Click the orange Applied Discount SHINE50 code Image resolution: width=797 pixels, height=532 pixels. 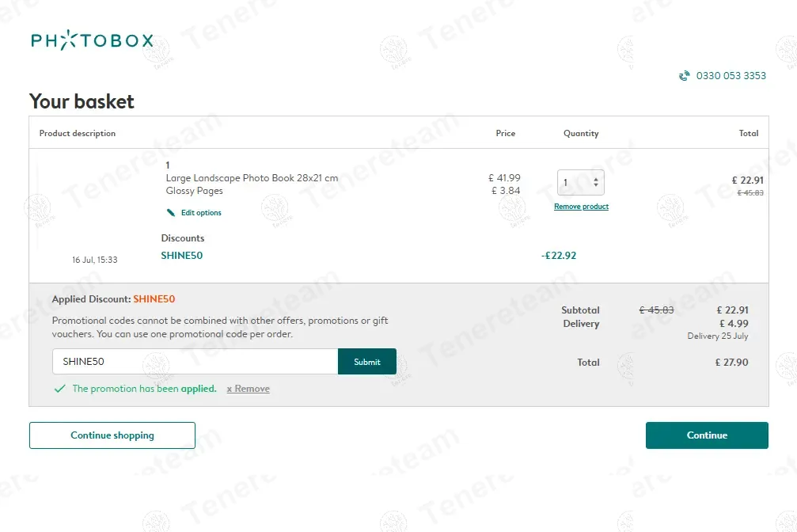pos(154,299)
